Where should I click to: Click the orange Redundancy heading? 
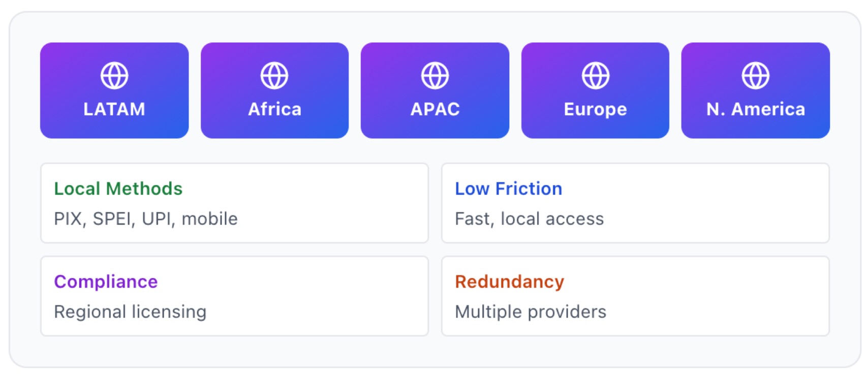(x=510, y=282)
